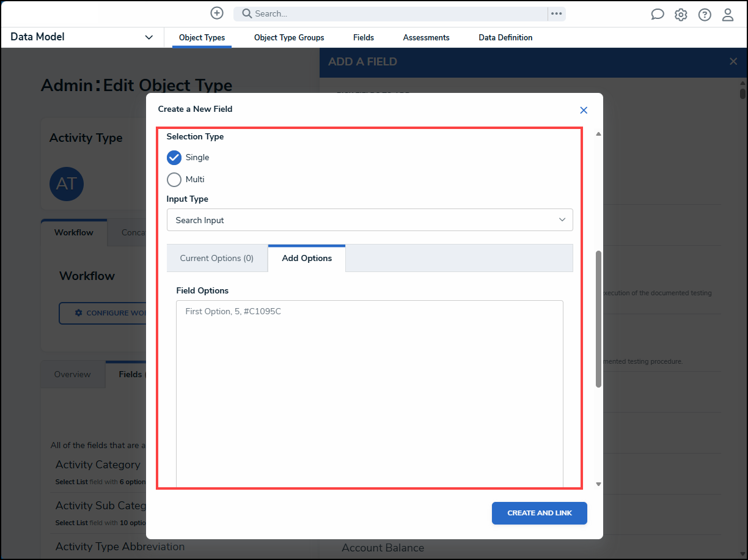Open the chat messages icon
The image size is (748, 560).
click(658, 15)
